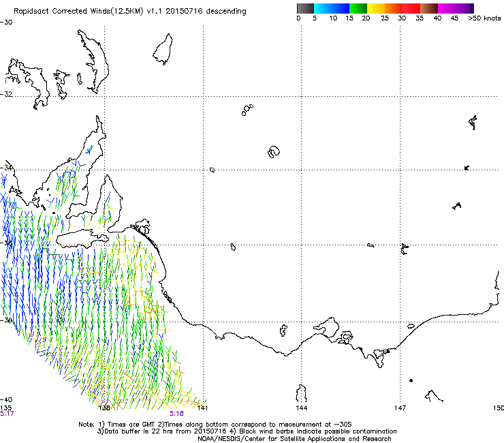Screen dimensions: 504x443
Task: Click the red 30-35 knots legend color
Action: [411, 8]
